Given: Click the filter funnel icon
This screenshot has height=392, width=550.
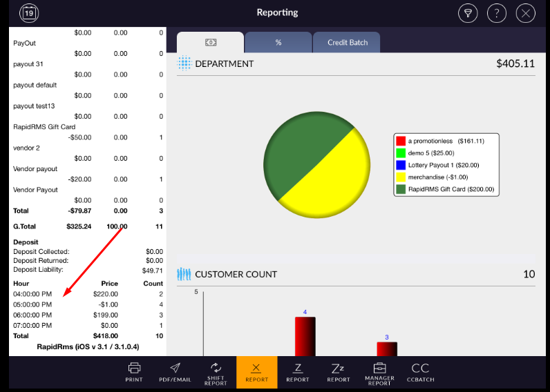Looking at the screenshot, I should 468,13.
